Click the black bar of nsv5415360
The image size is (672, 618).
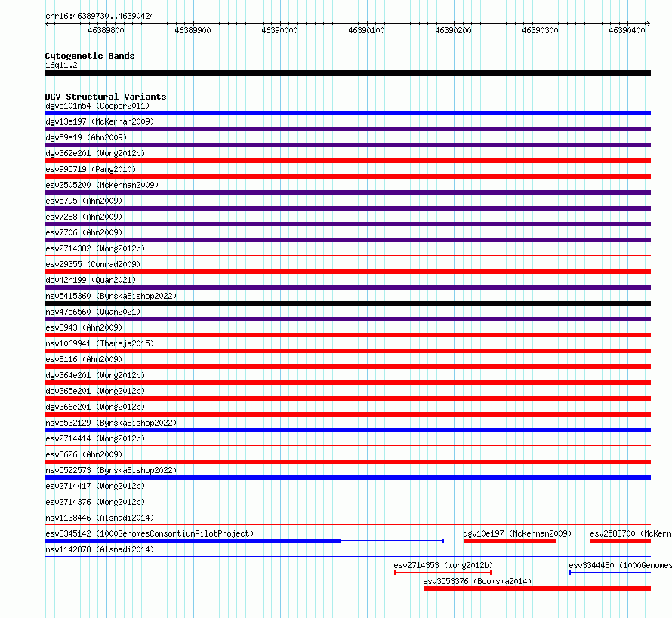point(347,303)
